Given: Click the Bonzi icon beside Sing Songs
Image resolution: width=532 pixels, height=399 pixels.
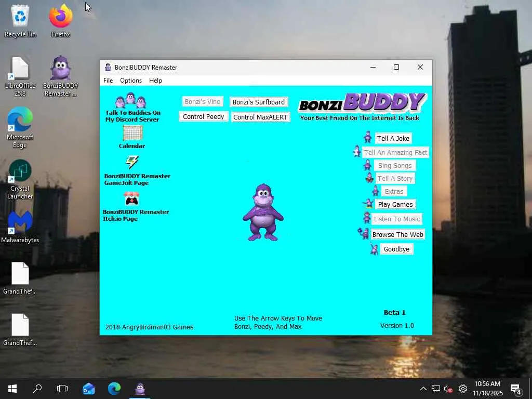Looking at the screenshot, I should (x=367, y=165).
